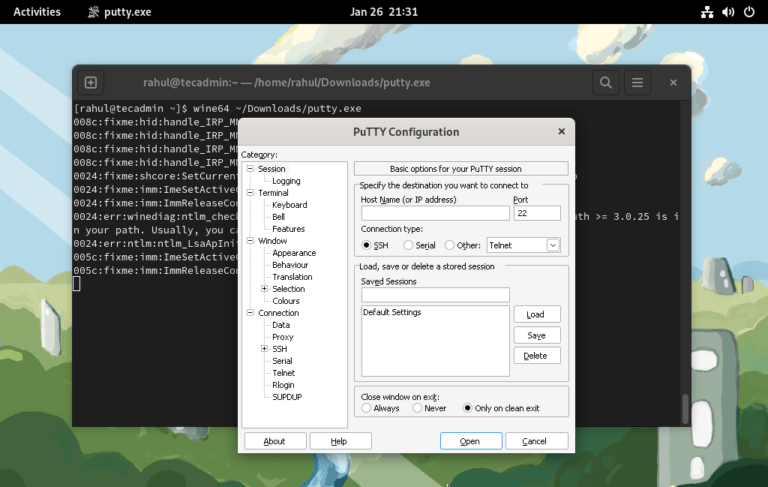The height and width of the screenshot is (487, 768).
Task: Click the network status icon
Action: [x=706, y=12]
